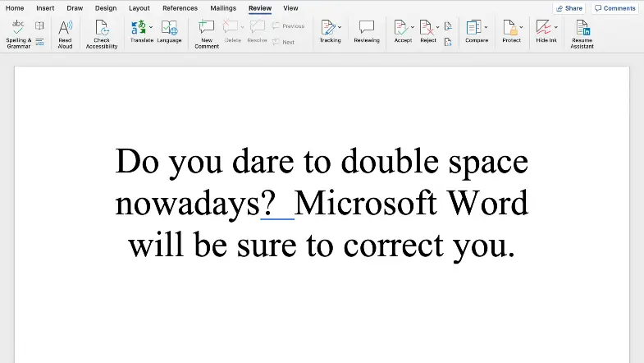Viewport: 644px width, 363px height.
Task: Run Check Accessibility
Action: [102, 34]
